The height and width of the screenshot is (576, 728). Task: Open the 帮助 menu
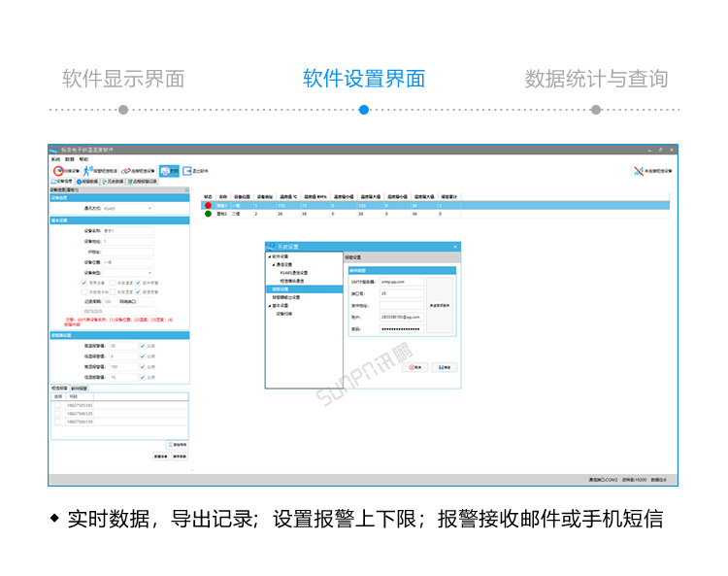83,158
